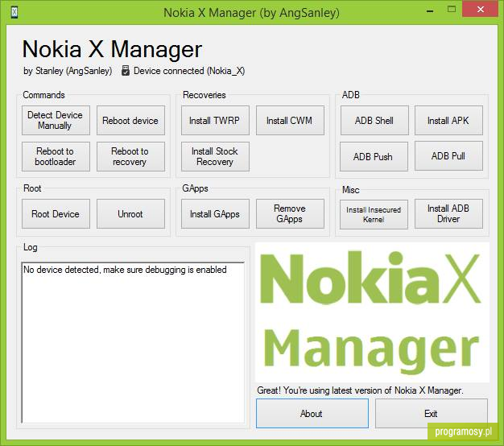Click Install APK button
The height and width of the screenshot is (446, 504).
448,121
